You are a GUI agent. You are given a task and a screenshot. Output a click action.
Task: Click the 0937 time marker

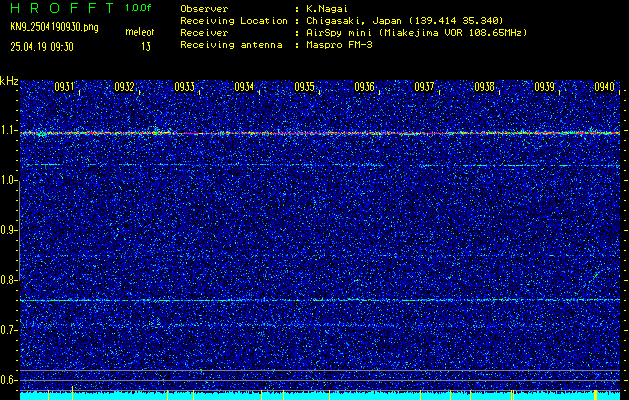424,87
